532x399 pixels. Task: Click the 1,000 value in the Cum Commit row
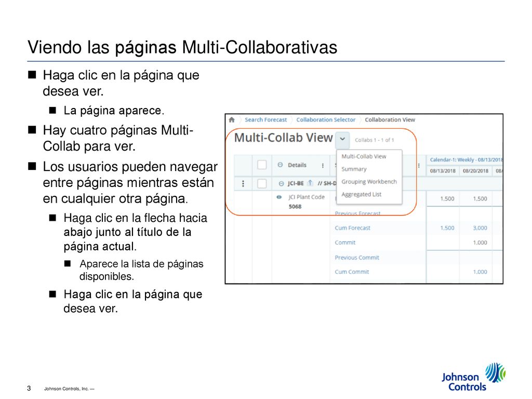480,272
